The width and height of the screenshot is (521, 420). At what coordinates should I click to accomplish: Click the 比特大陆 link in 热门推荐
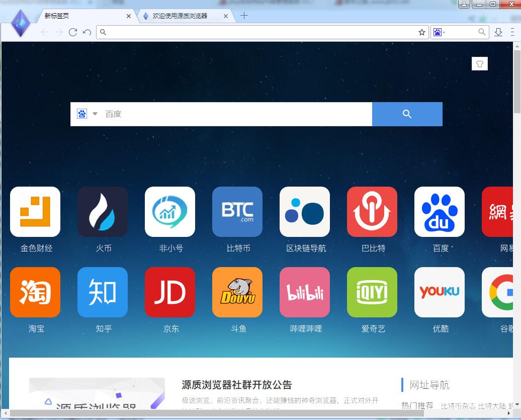pos(492,406)
